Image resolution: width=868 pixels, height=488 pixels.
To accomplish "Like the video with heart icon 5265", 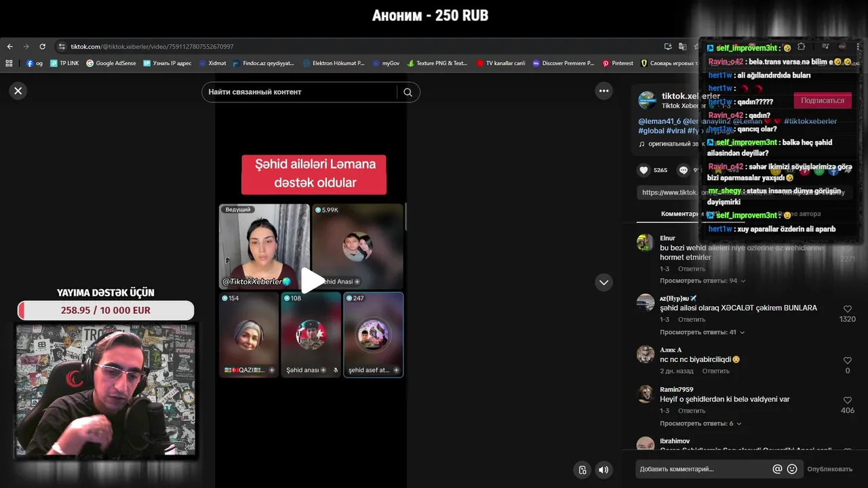I will (x=644, y=170).
